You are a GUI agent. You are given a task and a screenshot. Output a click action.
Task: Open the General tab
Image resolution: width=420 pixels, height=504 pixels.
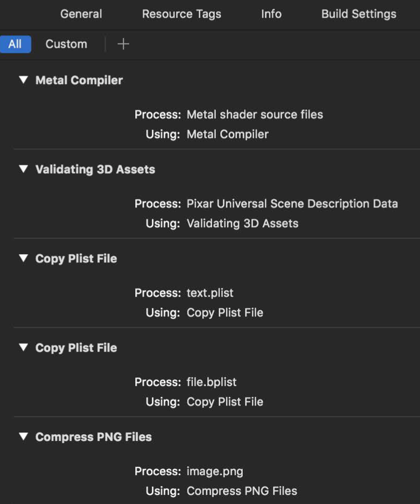81,14
